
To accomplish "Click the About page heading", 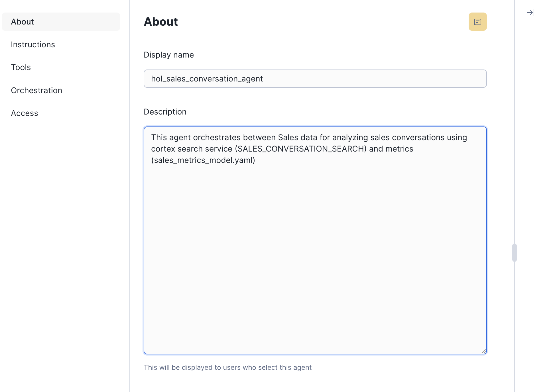I will (x=161, y=22).
